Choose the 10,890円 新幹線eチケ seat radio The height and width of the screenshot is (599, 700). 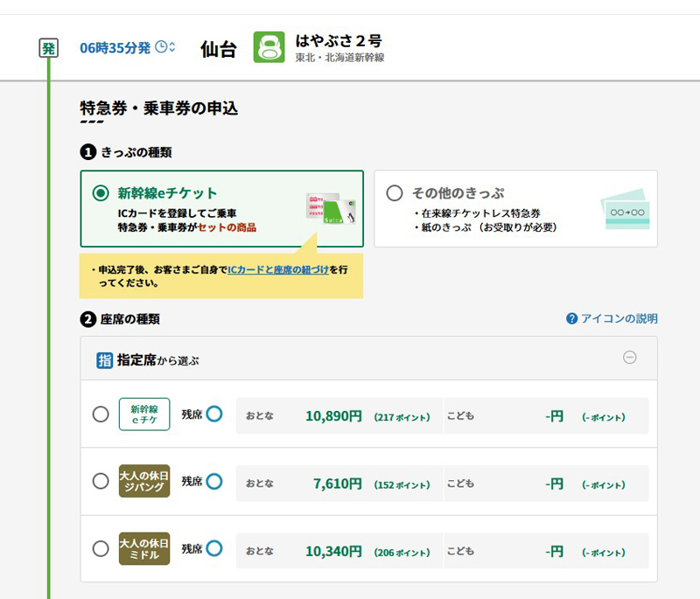101,414
